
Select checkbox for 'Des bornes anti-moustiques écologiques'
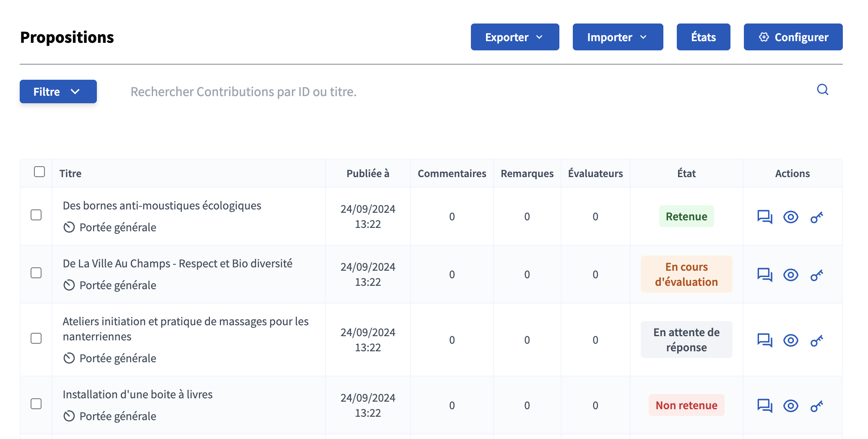coord(36,215)
